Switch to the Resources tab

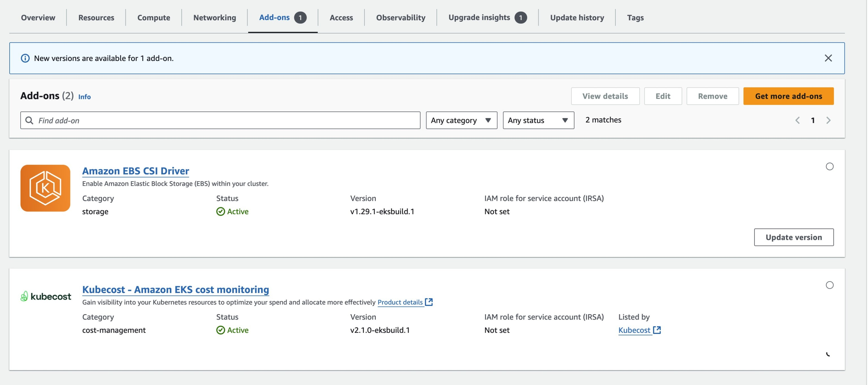(x=96, y=17)
